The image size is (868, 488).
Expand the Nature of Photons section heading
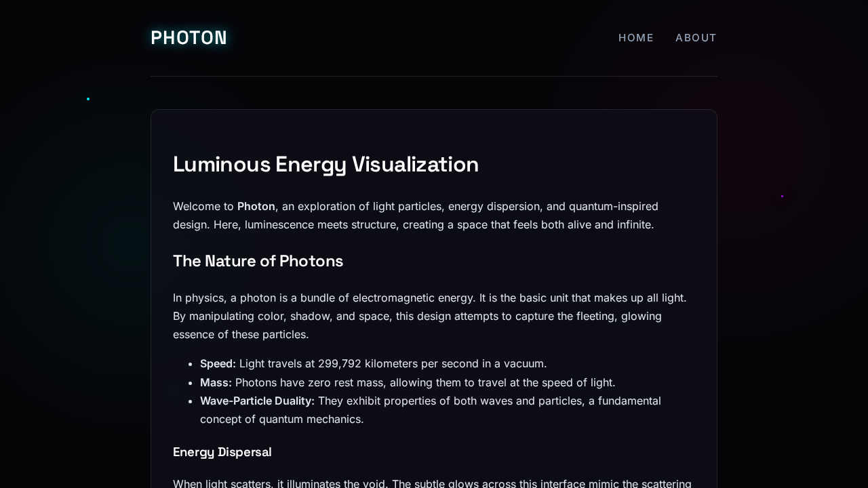[x=258, y=260]
